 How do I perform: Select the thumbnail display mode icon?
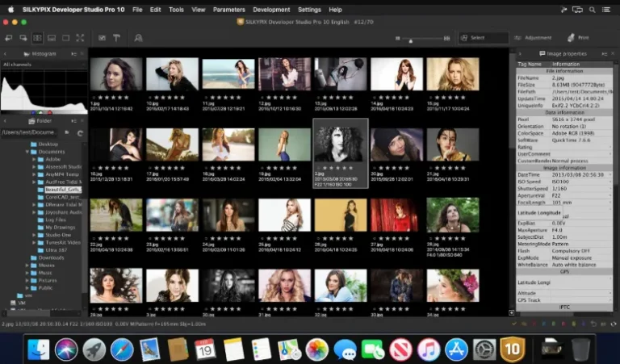pyautogui.click(x=37, y=38)
